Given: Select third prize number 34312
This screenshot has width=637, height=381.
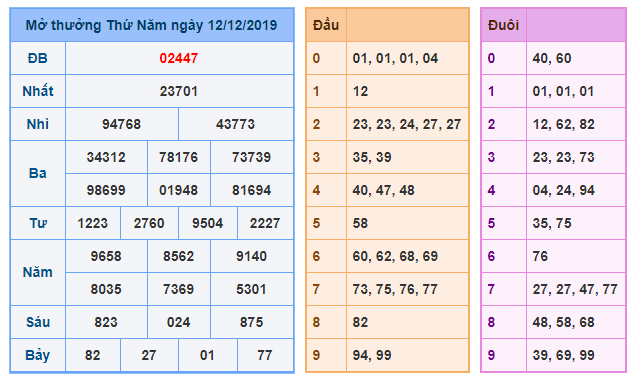Looking at the screenshot, I should 106,157.
